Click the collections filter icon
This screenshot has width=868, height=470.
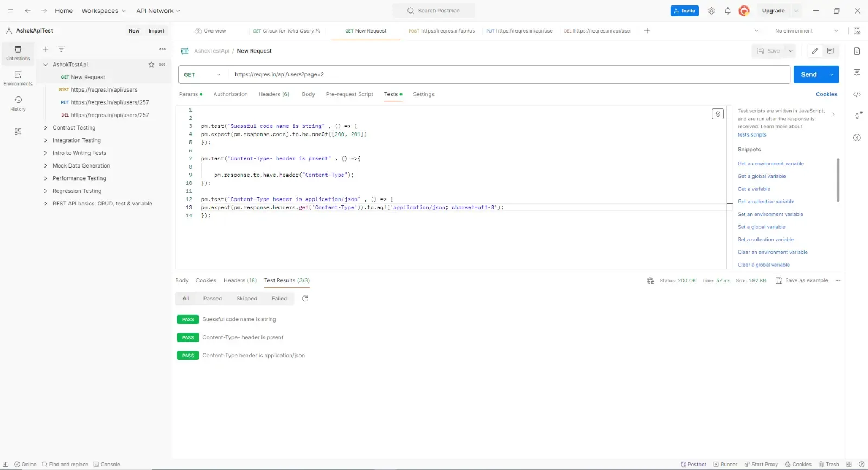(61, 49)
